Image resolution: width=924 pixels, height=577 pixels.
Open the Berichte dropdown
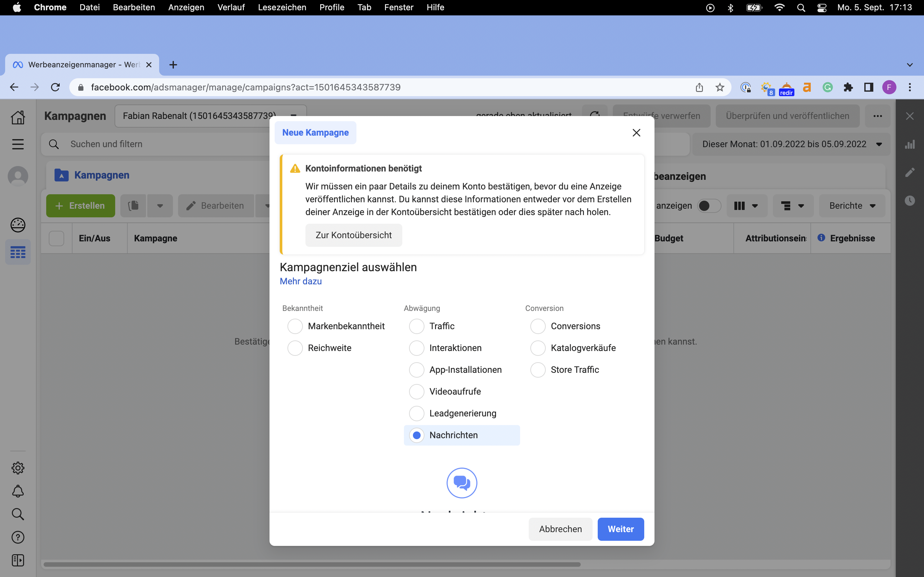pos(852,206)
